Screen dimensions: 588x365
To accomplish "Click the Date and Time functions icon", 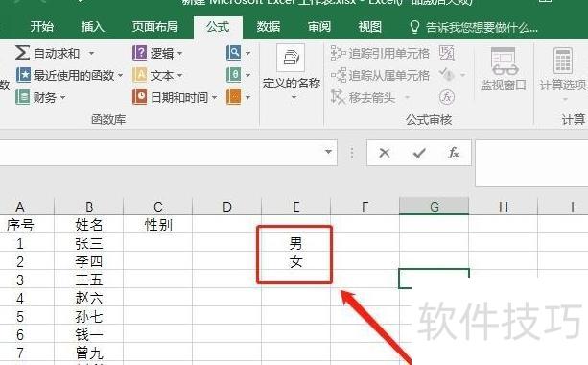I will coord(139,97).
